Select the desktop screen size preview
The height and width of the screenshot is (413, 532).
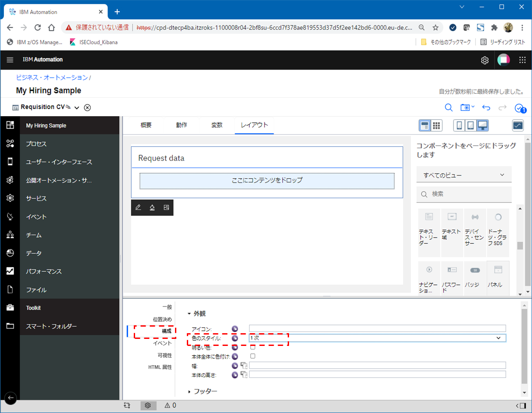point(483,125)
